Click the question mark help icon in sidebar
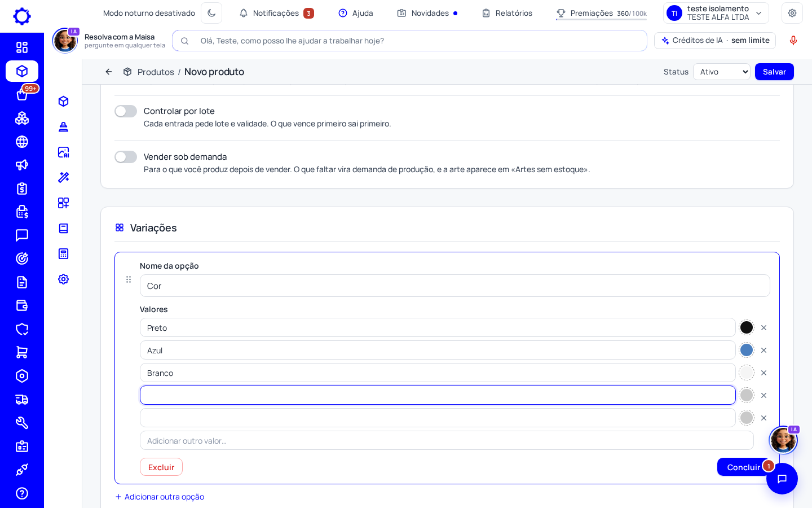 [x=22, y=493]
